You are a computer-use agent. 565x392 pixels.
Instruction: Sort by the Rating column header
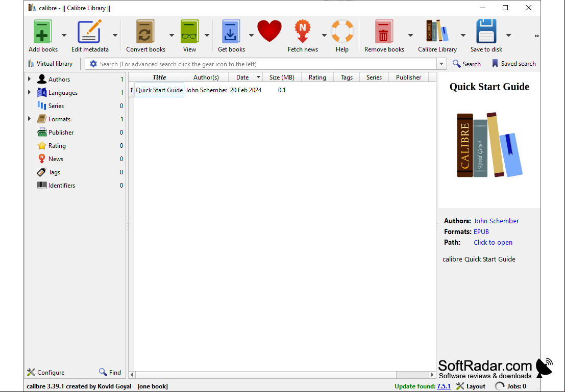click(317, 77)
